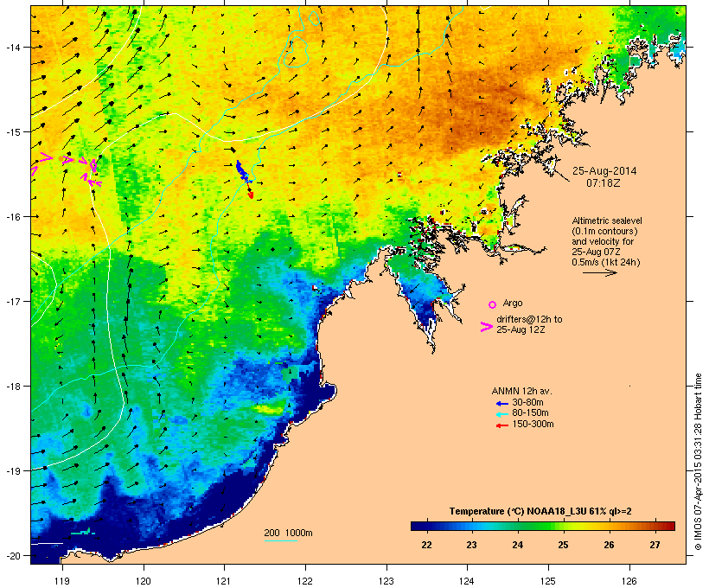Click the 'Altimetric sealevel' text
This screenshot has height=588, width=709.
coord(607,220)
